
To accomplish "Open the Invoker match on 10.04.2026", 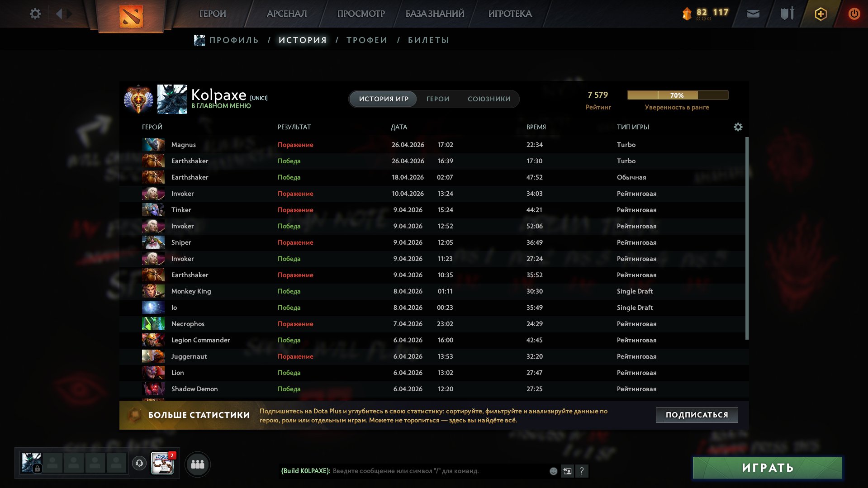I will (432, 194).
